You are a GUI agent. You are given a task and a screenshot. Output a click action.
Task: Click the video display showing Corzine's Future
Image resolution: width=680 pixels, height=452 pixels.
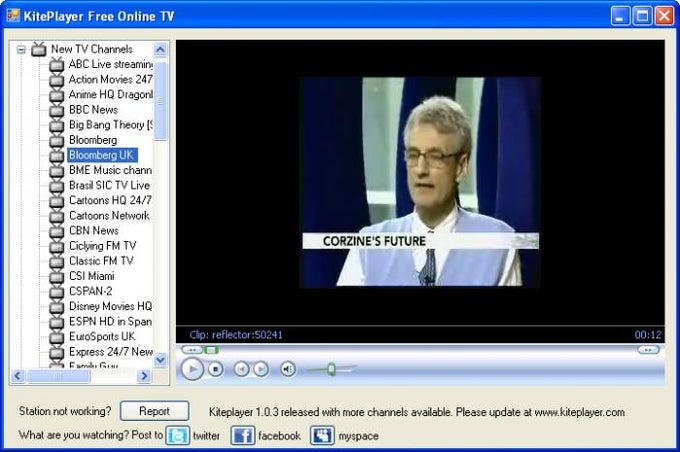coord(420,182)
